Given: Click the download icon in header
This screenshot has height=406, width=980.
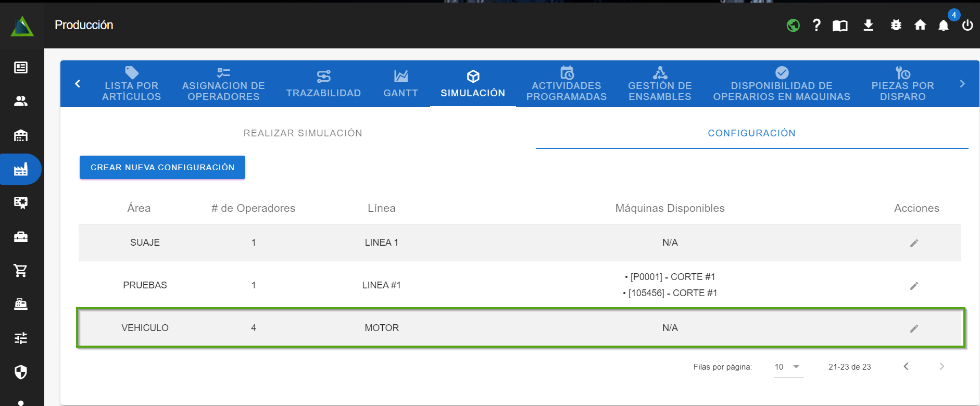Looking at the screenshot, I should (868, 25).
